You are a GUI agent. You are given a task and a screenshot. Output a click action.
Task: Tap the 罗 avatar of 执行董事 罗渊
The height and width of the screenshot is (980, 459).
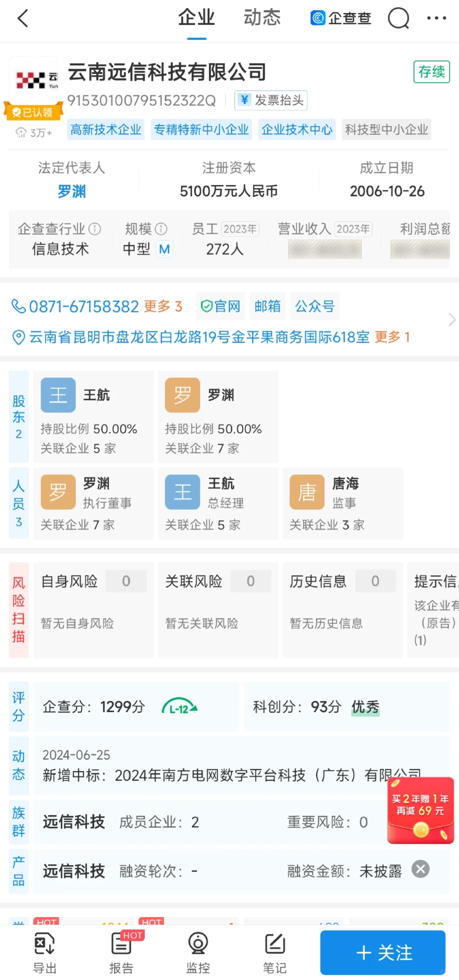click(x=58, y=492)
